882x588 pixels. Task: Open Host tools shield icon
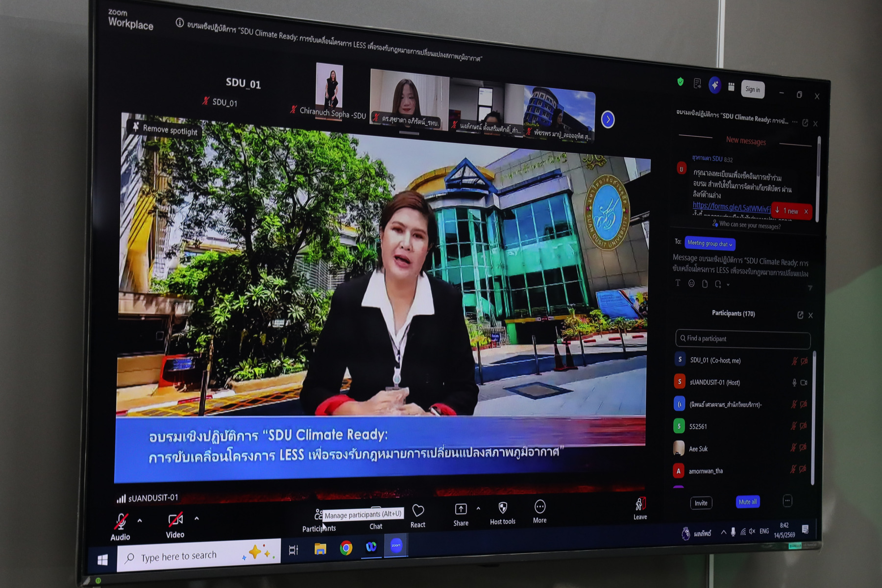coord(503,508)
